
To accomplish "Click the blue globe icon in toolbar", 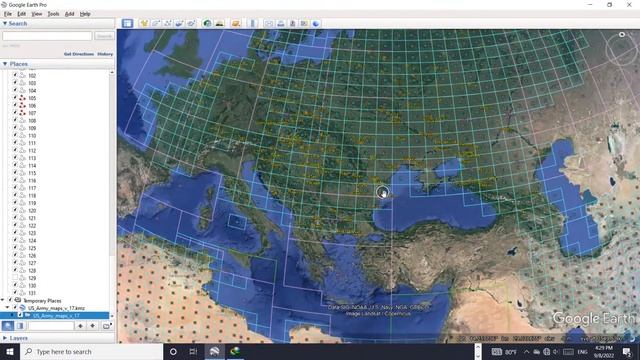I will (x=316, y=23).
